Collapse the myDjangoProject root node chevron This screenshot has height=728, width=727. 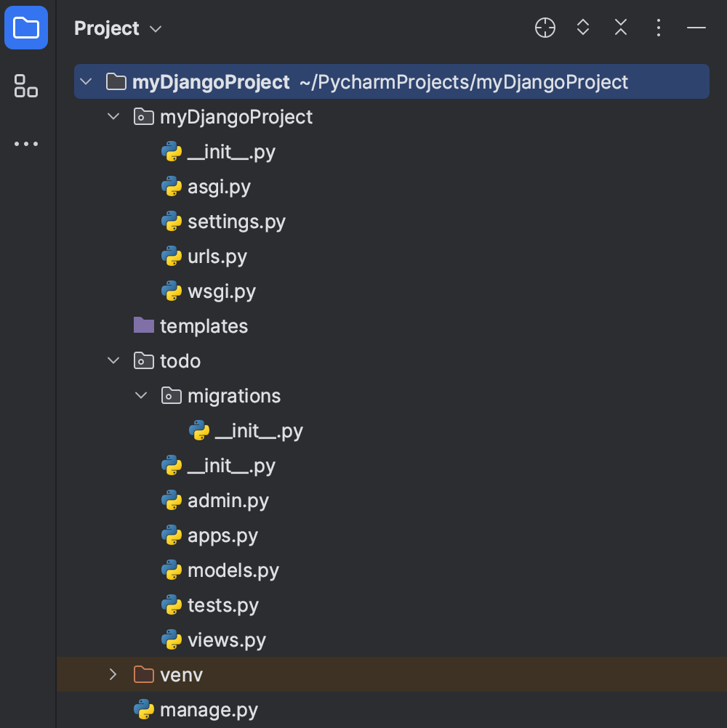tap(86, 81)
